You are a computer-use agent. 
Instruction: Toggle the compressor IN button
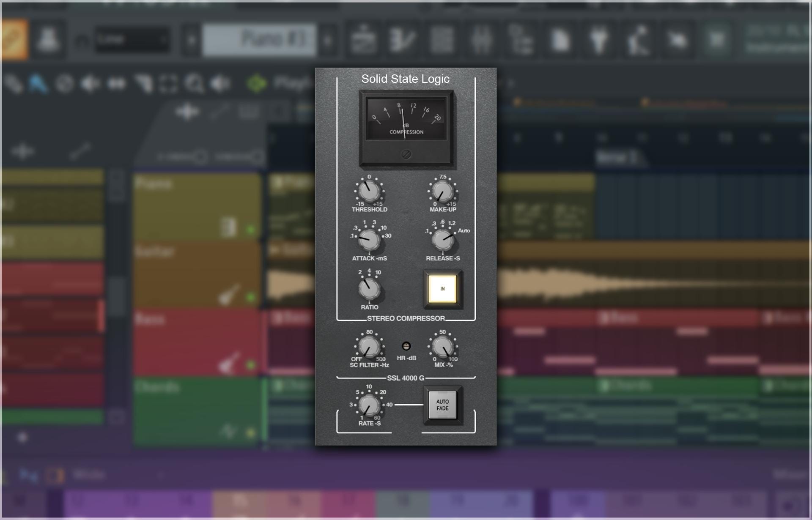(x=442, y=289)
